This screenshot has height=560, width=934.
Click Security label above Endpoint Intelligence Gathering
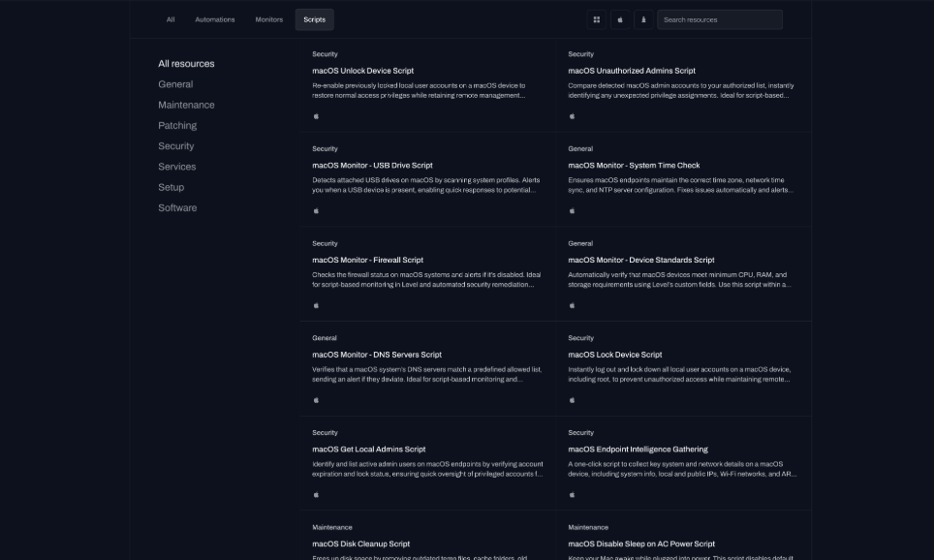tap(580, 433)
